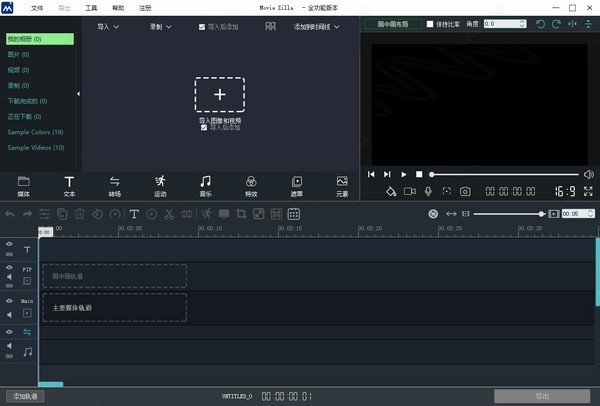The height and width of the screenshot is (406, 600).
Task: Toggle the eye visibility of the text track
Action: 10,244
